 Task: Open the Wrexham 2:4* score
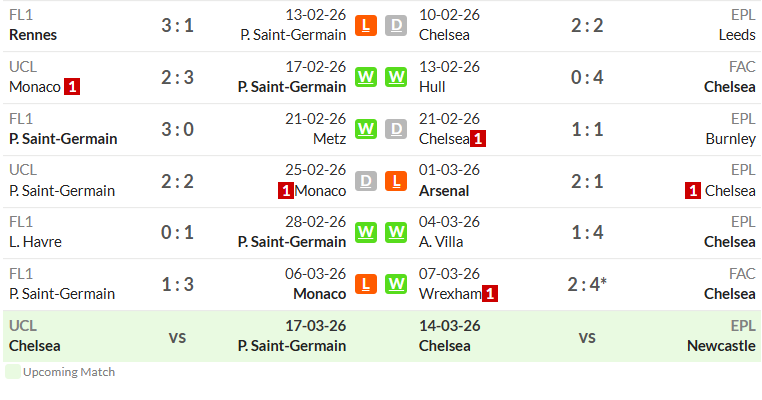pos(587,284)
